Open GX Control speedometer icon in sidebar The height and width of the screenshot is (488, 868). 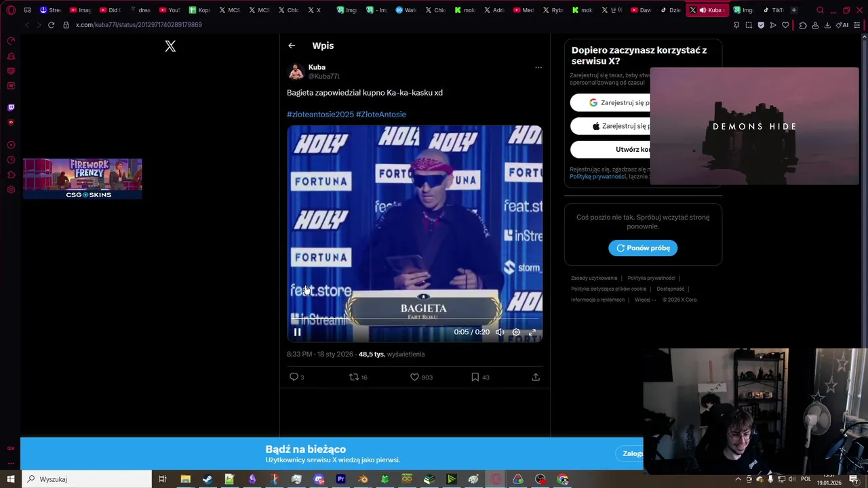click(x=11, y=41)
